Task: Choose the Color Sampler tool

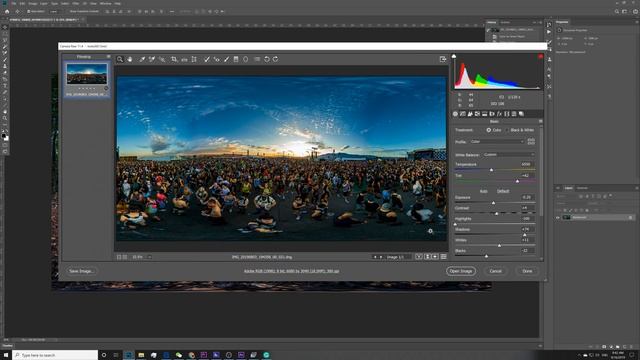Action: coord(152,60)
